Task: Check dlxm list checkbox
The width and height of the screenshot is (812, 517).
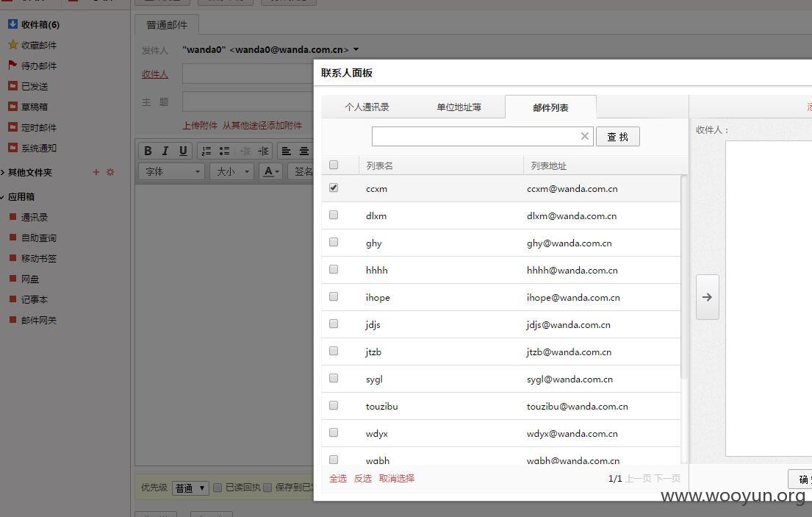Action: click(334, 215)
